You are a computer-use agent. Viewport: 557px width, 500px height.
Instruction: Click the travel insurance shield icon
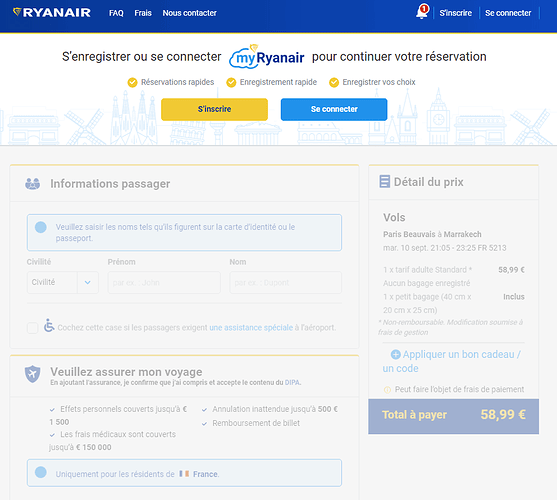[32, 374]
